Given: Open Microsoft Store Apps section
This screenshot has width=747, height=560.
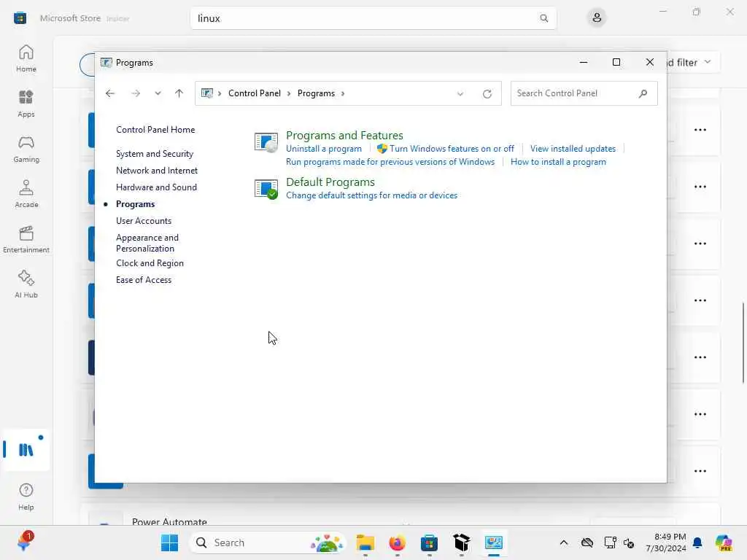Looking at the screenshot, I should [x=26, y=104].
